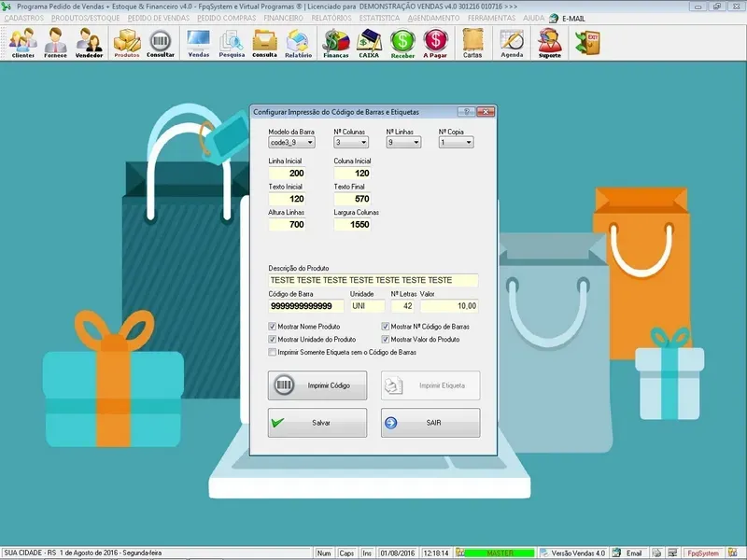Open the Agenda toolbar icon

(512, 42)
